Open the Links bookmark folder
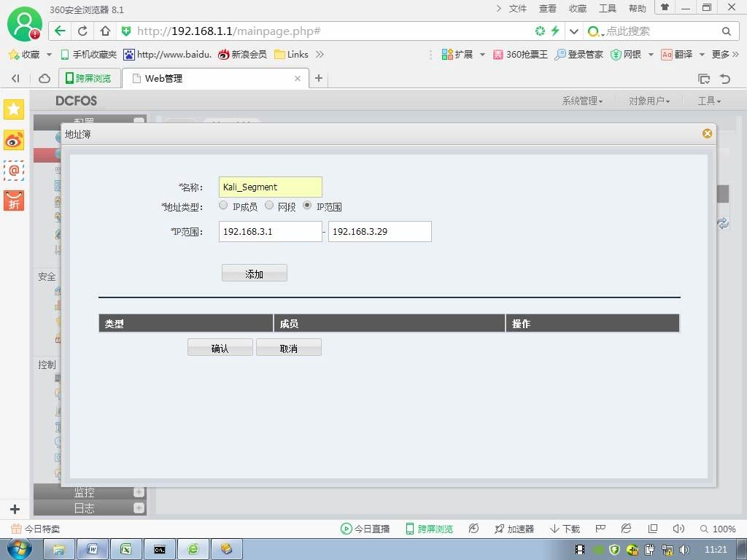747x560 pixels. point(292,54)
